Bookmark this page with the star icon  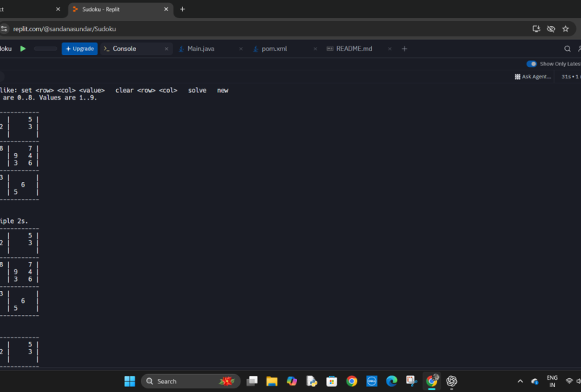(566, 29)
